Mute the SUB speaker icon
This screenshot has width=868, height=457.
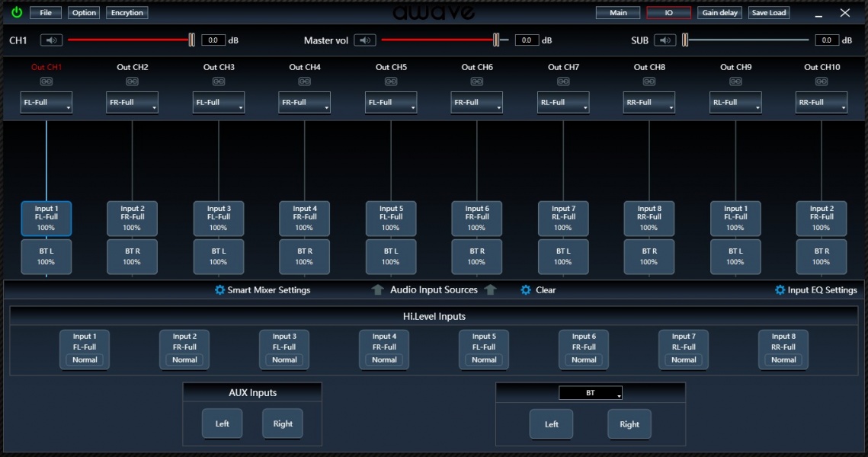[665, 40]
